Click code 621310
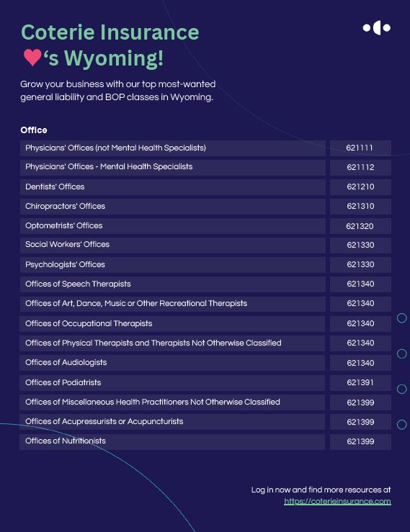This screenshot has width=410, height=532. click(x=360, y=207)
